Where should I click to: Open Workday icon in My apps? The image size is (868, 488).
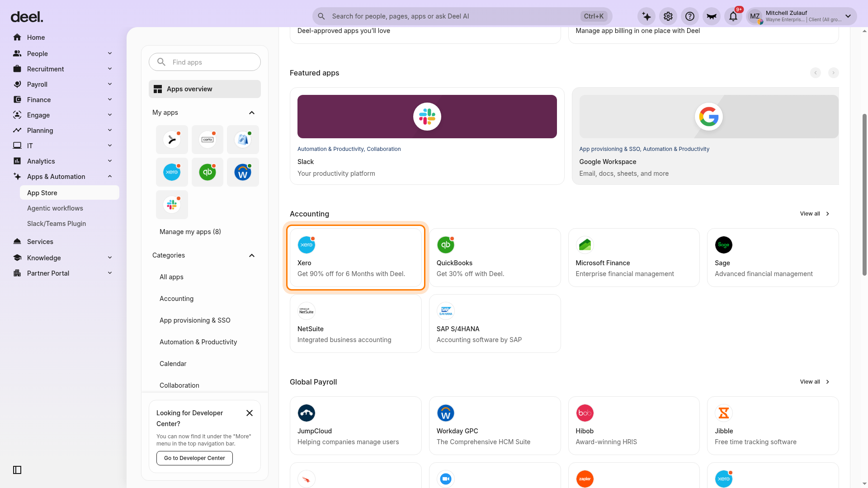pyautogui.click(x=243, y=172)
